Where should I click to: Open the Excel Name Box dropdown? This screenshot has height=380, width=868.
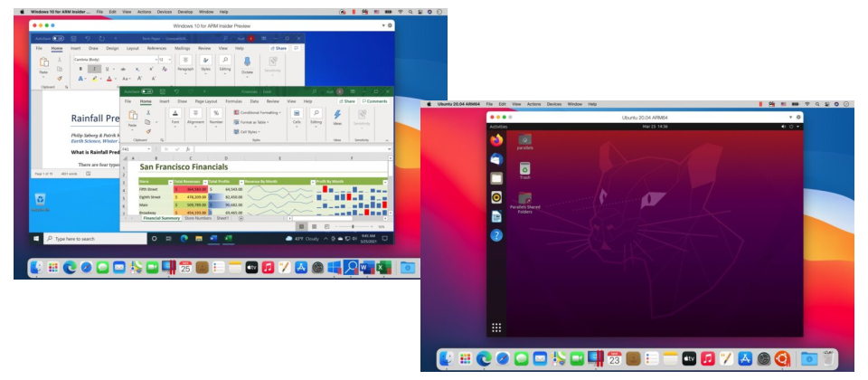(x=149, y=149)
